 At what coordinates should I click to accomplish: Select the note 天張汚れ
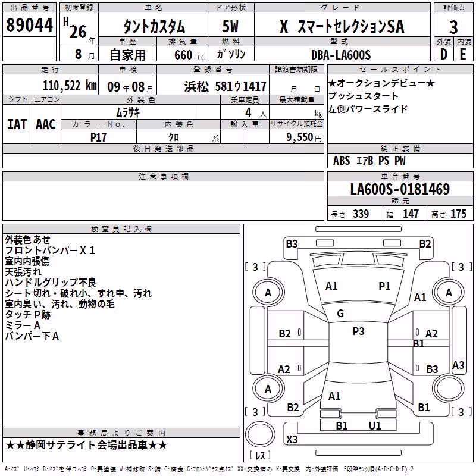click(x=23, y=272)
